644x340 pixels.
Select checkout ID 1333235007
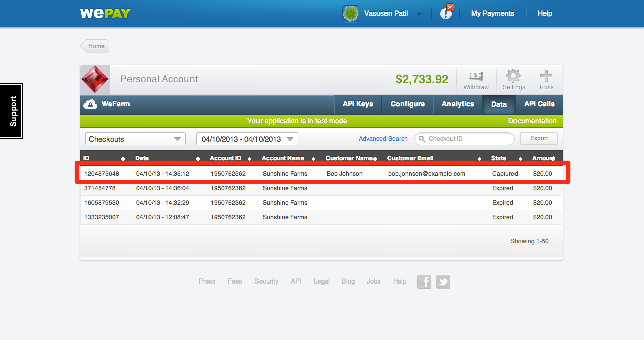102,217
